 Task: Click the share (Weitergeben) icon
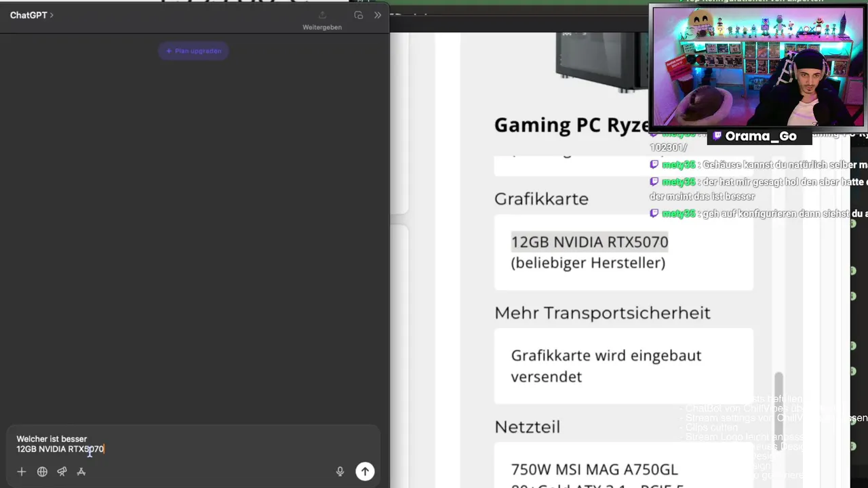click(322, 15)
